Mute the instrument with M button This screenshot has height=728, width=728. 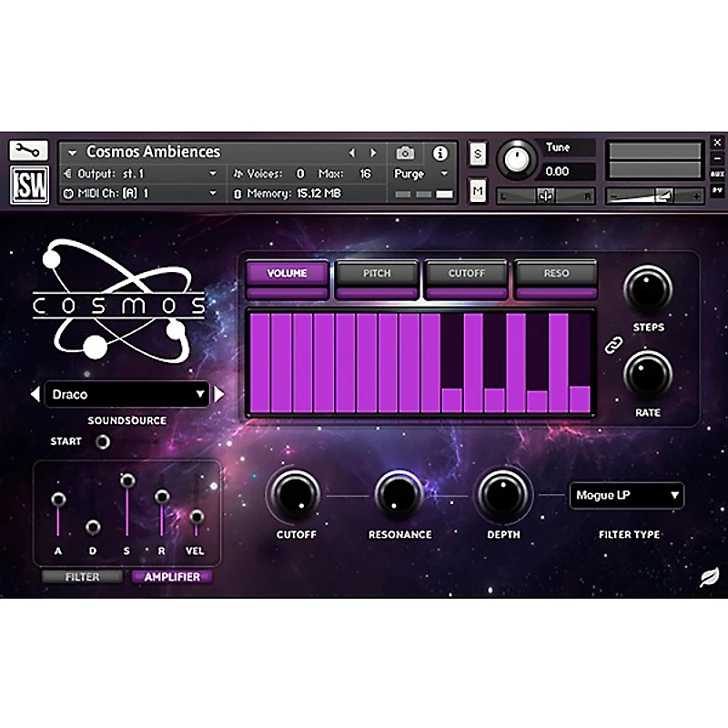point(478,191)
